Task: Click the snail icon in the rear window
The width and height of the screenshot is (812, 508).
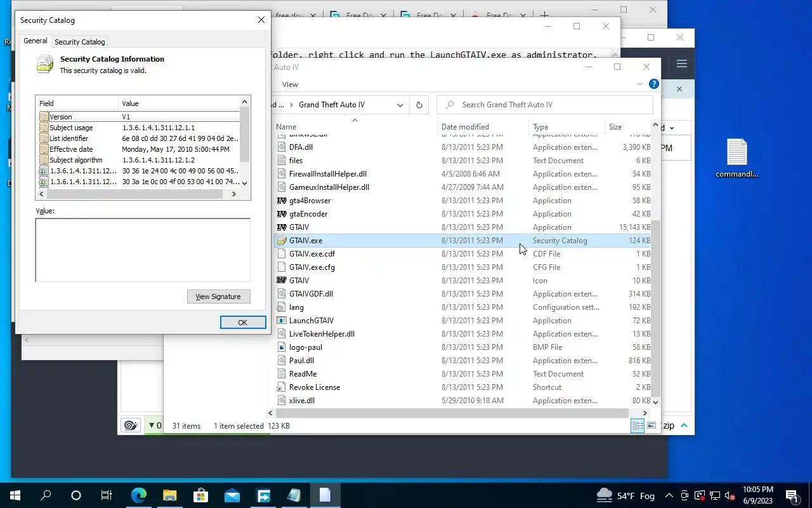Action: 131,425
